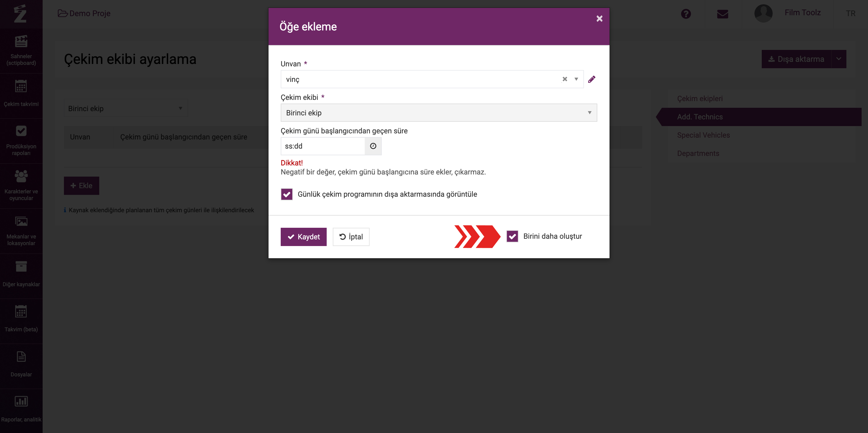Select Special Vehicles in right menu
868x433 pixels.
(x=703, y=135)
